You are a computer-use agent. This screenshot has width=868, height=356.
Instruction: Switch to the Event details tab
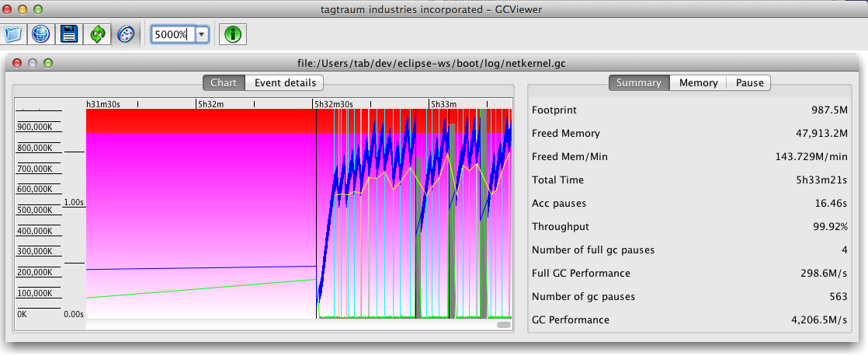point(284,82)
